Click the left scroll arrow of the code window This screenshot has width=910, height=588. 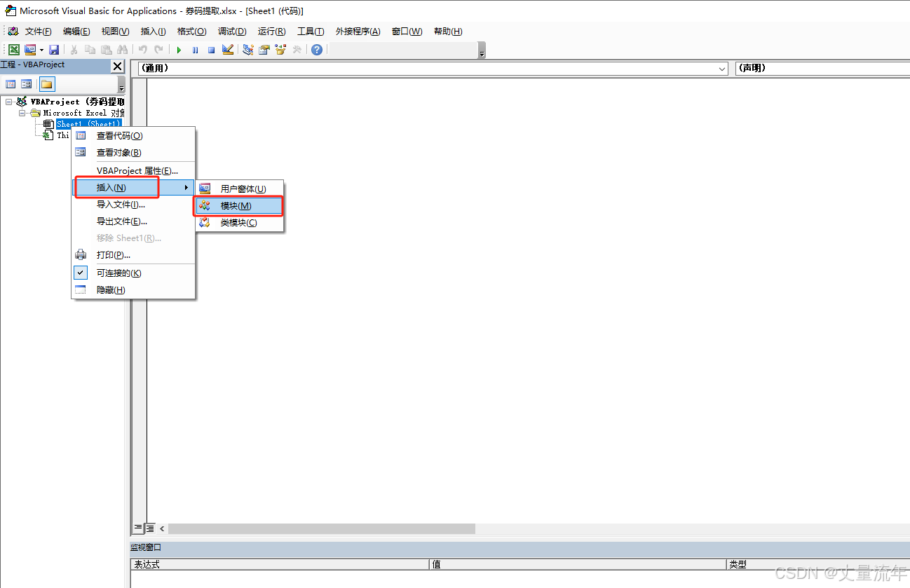point(162,528)
